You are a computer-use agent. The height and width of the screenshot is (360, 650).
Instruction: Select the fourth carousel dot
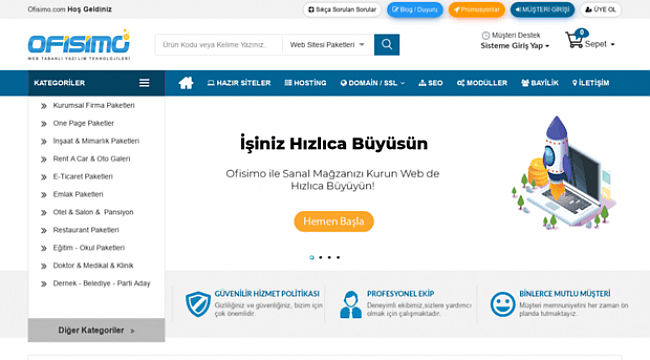(338, 258)
